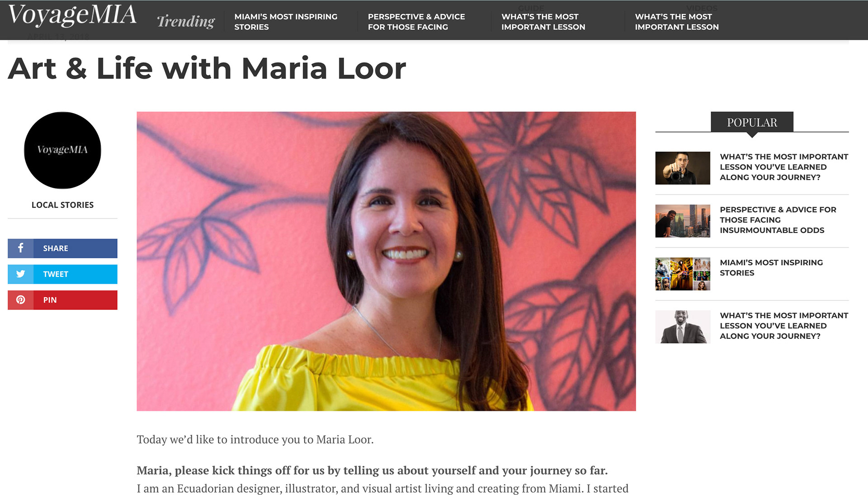The width and height of the screenshot is (868, 495).
Task: Pin the article to Pinterest
Action: [x=62, y=300]
